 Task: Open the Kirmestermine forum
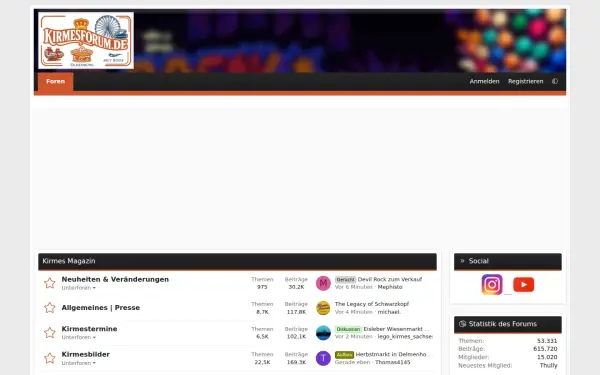[x=90, y=329]
